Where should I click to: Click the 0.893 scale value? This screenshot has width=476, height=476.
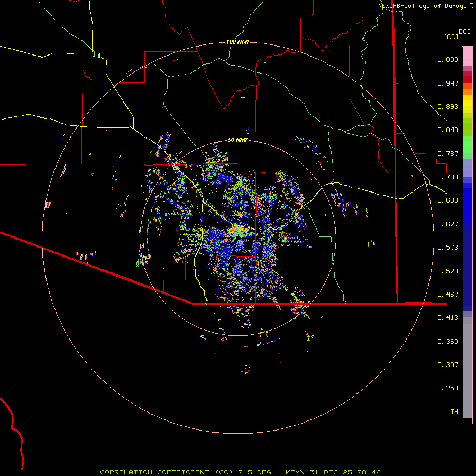coord(448,106)
